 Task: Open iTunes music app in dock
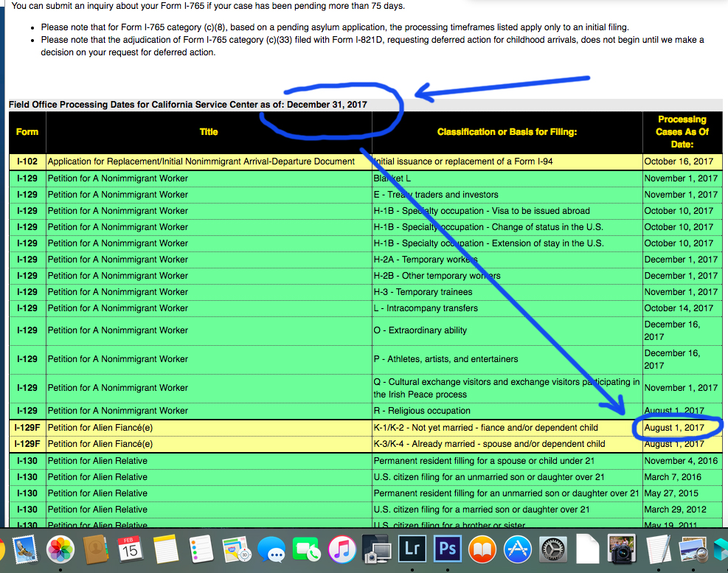tap(342, 549)
